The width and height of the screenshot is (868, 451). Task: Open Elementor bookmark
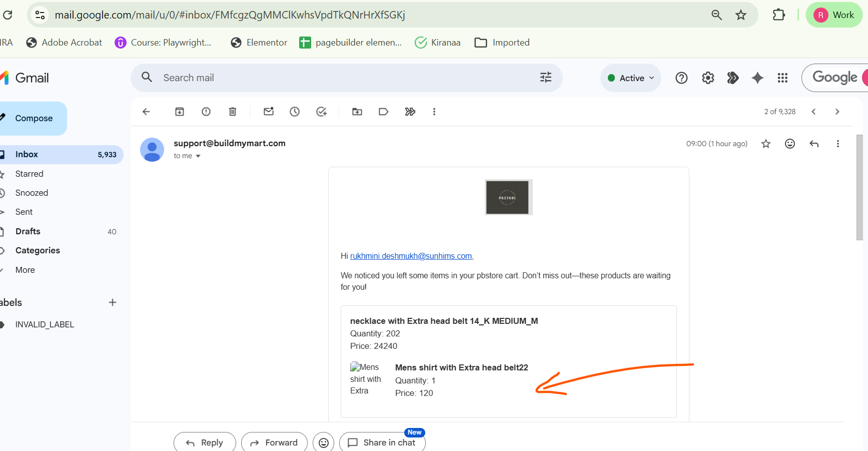pyautogui.click(x=259, y=43)
